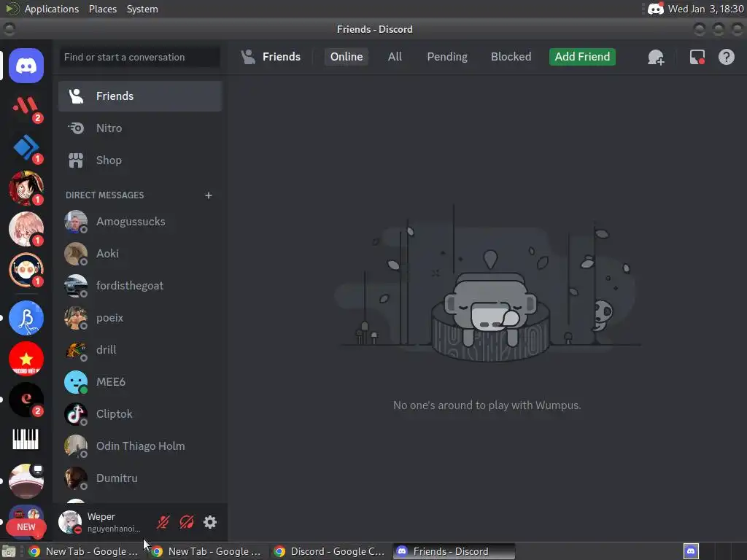
Task: Click the show desktop icon in taskbar
Action: tap(9, 551)
